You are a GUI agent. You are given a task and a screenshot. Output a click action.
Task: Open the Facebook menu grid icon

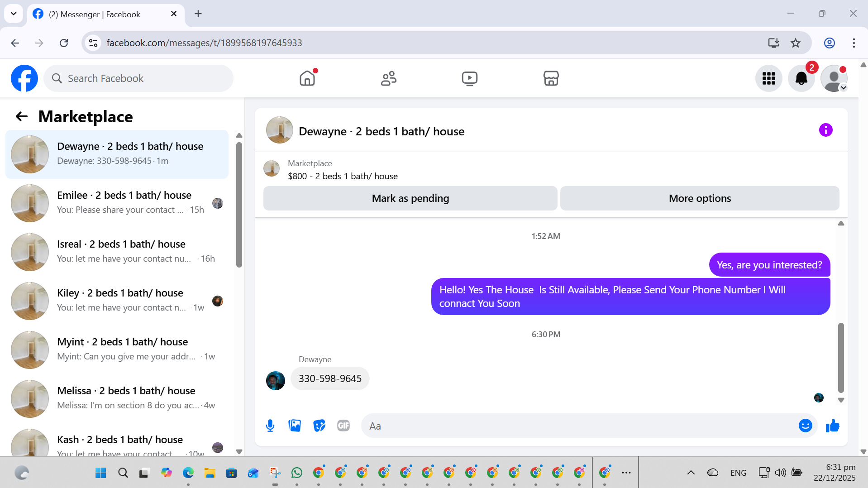768,78
